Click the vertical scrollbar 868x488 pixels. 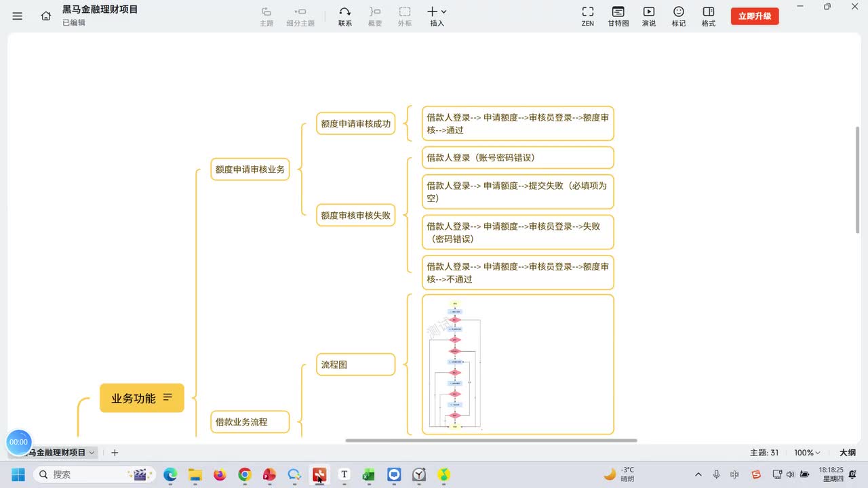coord(858,180)
